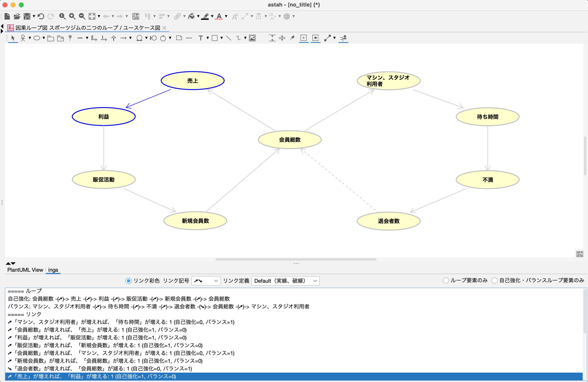Switch to the PlantUML View tab
This screenshot has height=382, width=588.
(25, 270)
